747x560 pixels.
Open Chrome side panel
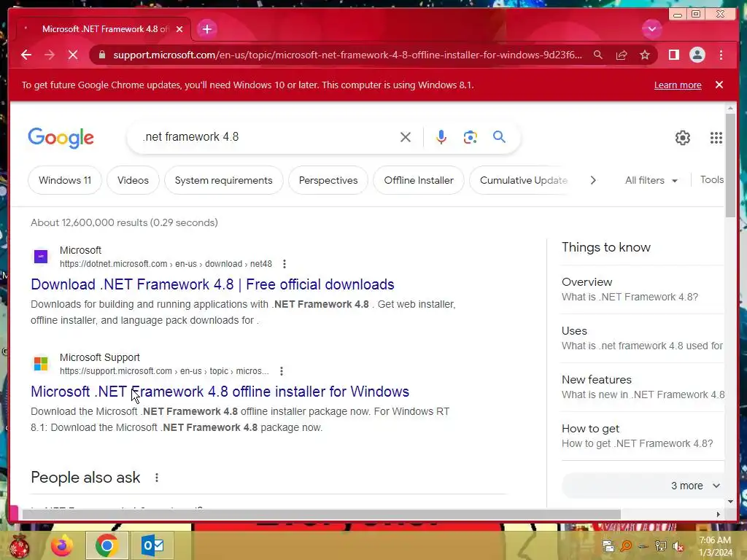click(x=673, y=55)
